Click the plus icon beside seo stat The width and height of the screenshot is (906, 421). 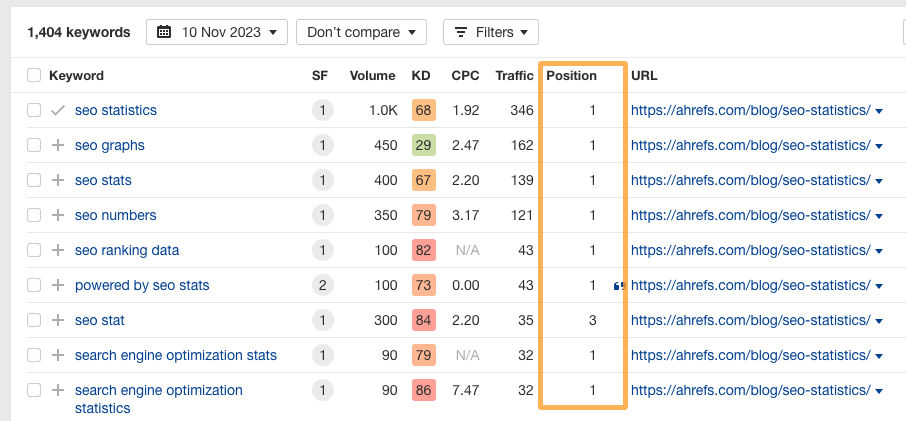pos(58,320)
